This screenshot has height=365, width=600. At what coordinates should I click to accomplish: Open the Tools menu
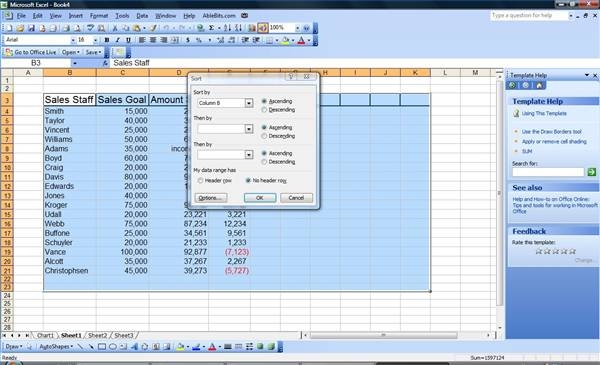click(x=122, y=16)
